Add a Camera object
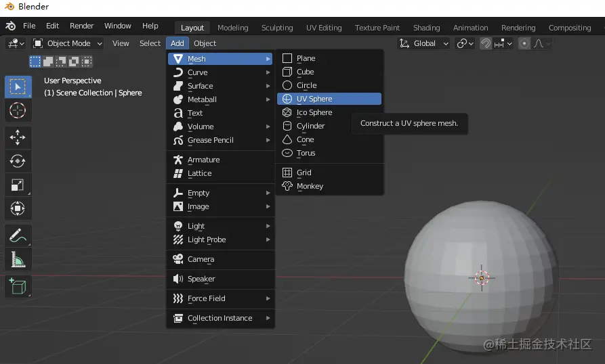The image size is (605, 364). 220,259
